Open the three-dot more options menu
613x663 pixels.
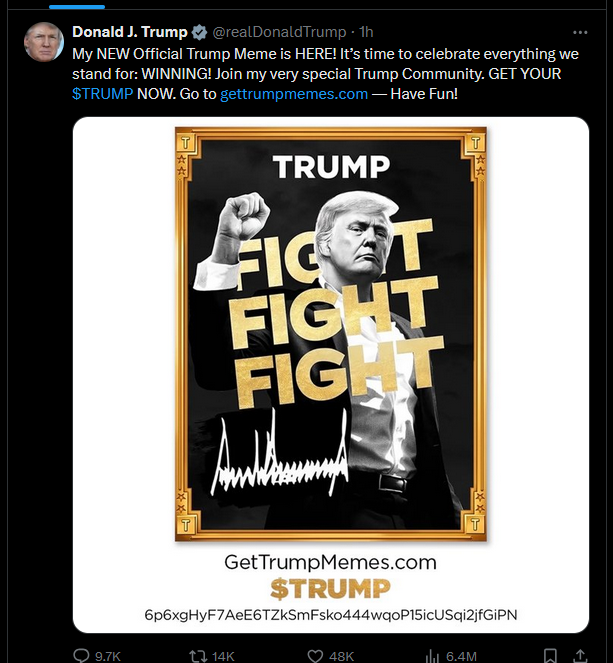[580, 32]
